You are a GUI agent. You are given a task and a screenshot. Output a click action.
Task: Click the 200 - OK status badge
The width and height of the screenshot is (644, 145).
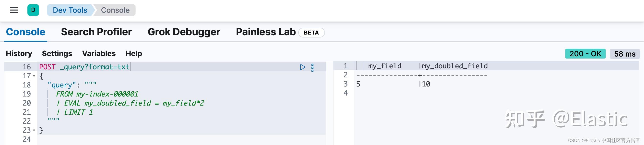point(585,54)
